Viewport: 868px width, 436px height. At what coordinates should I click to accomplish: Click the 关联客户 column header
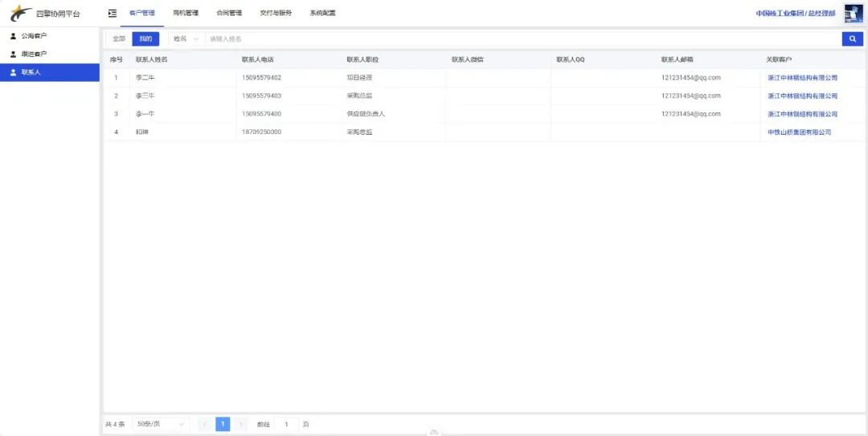pos(779,59)
